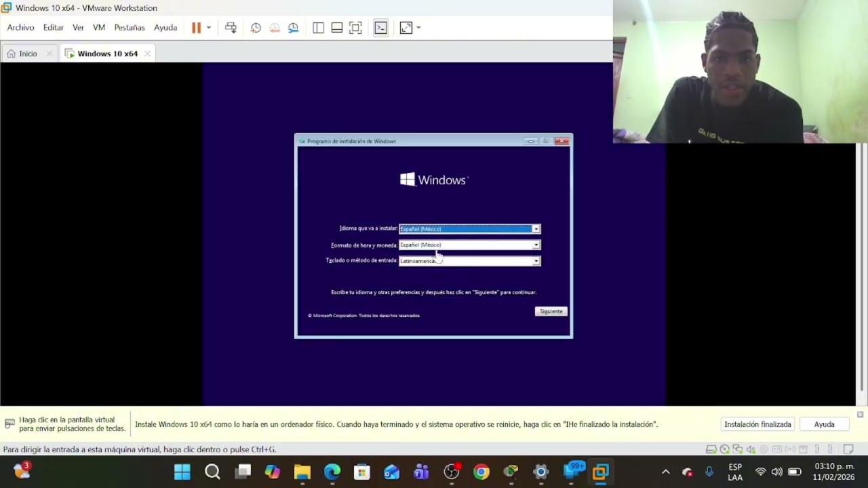Open Outlook from the taskbar

point(391,472)
